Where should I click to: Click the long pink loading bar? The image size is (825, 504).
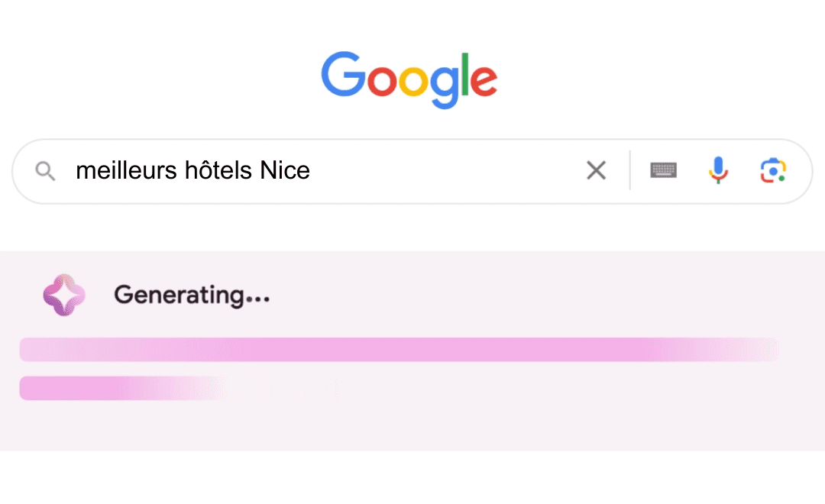click(x=400, y=349)
